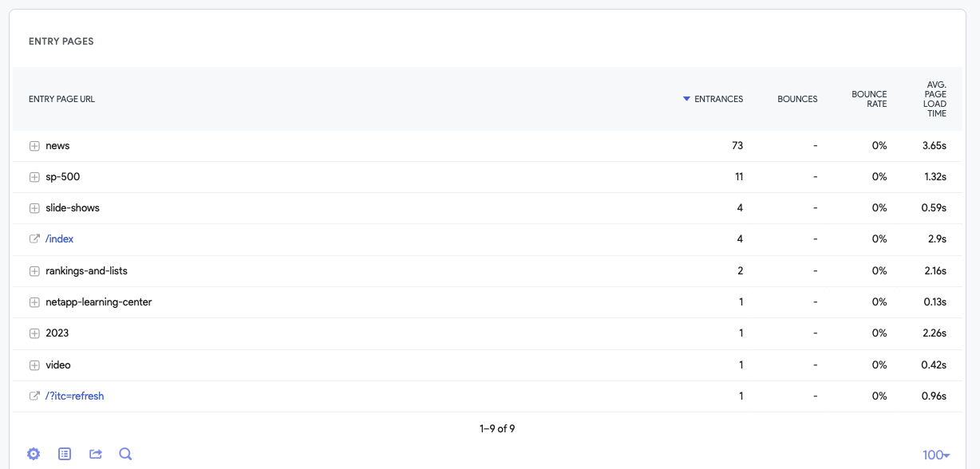Click the 3.65s load time for news

coord(934,146)
